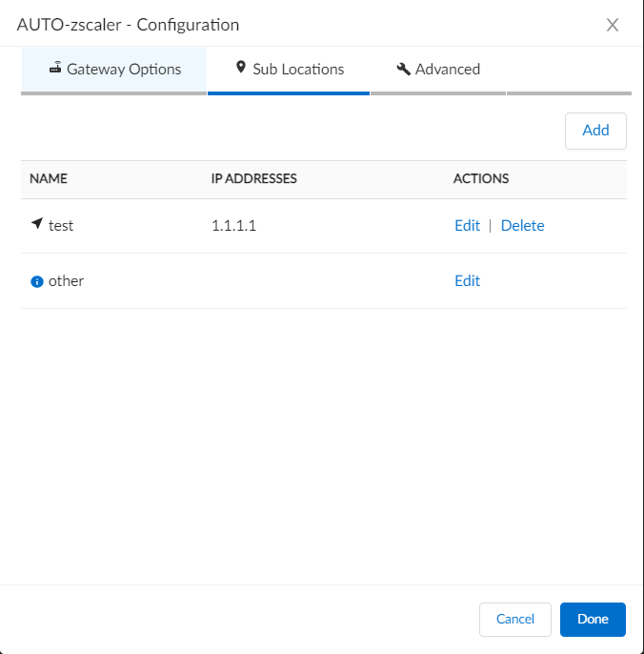Click the arrow icon next to test
The image size is (644, 654).
click(x=37, y=225)
